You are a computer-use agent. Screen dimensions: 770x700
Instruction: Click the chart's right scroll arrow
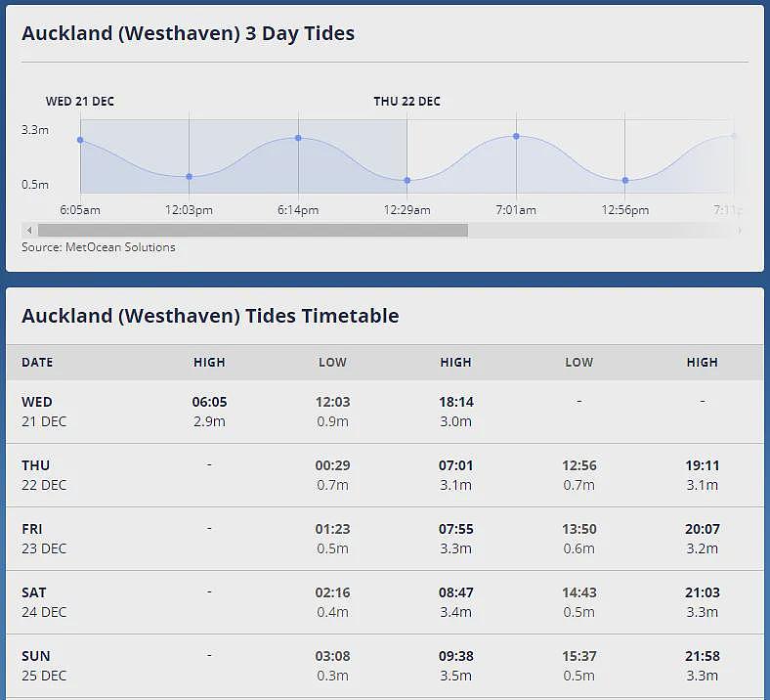[739, 230]
